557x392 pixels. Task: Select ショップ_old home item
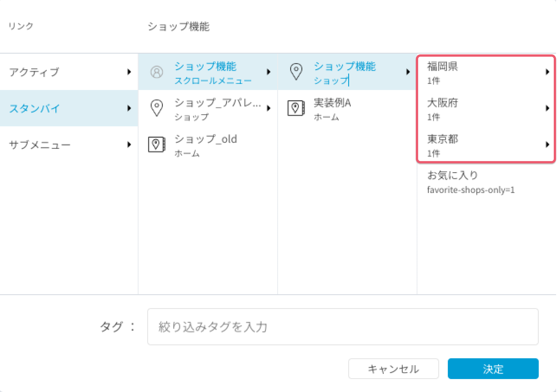click(x=208, y=144)
